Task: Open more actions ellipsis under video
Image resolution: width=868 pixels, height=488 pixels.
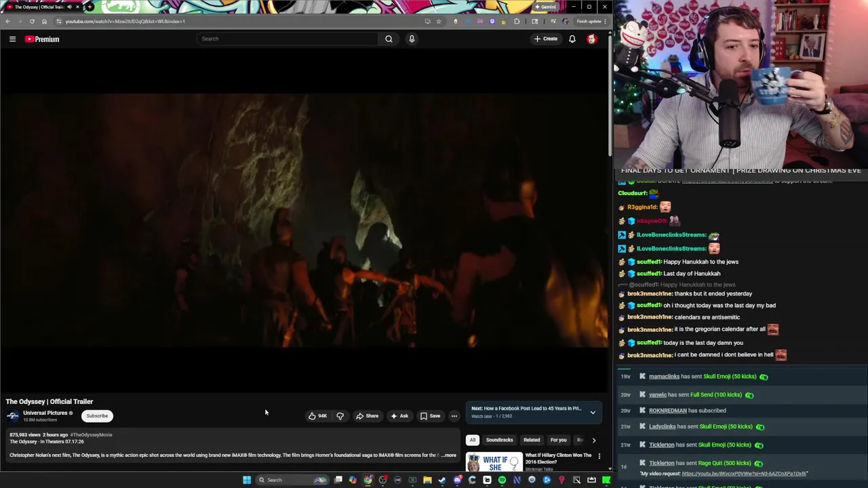Action: [x=454, y=416]
